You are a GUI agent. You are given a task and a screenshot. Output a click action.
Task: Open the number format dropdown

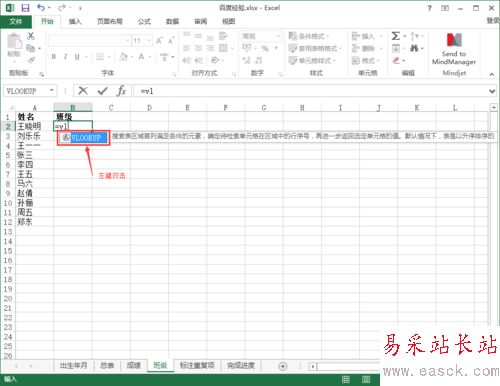click(278, 36)
